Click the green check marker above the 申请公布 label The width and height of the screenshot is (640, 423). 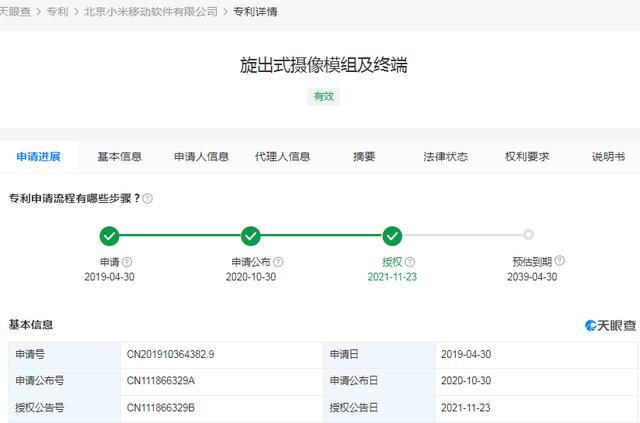coord(251,236)
